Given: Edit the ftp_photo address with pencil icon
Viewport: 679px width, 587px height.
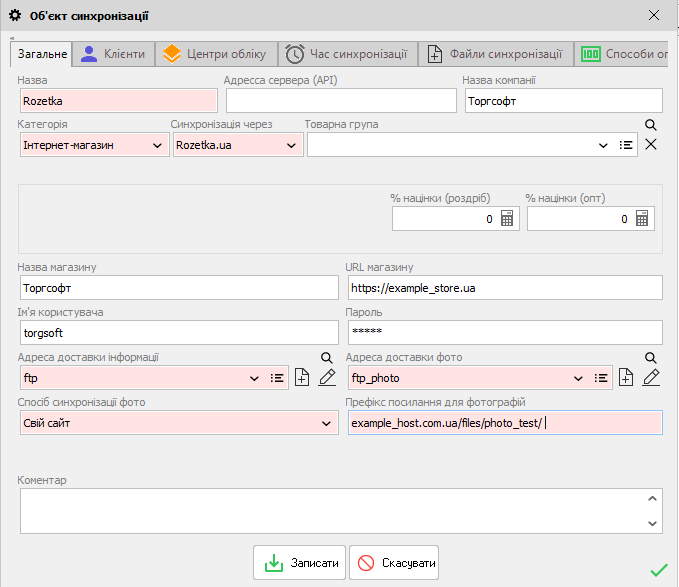Looking at the screenshot, I should tap(651, 378).
